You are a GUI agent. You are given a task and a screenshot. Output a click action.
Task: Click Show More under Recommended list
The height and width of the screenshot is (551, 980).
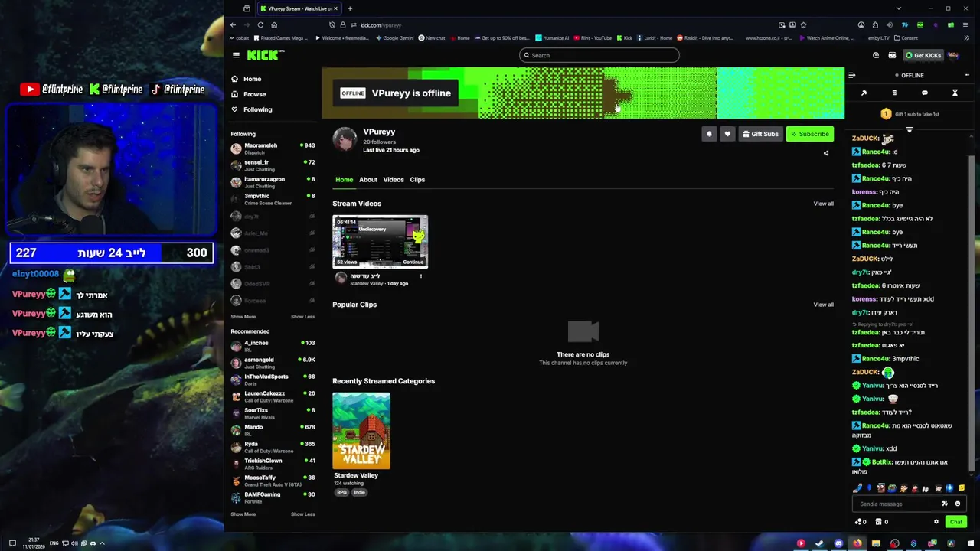tap(243, 514)
